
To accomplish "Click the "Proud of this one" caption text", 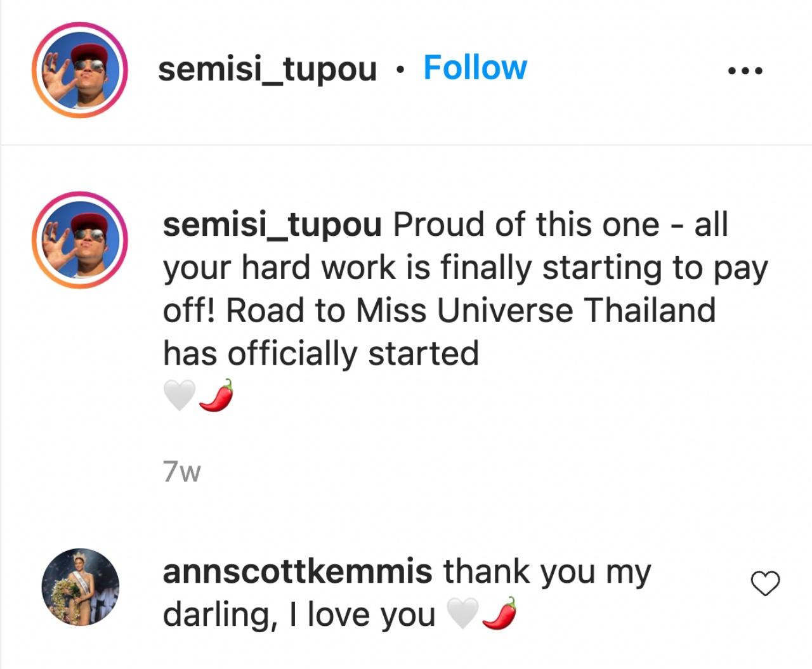I will 526,225.
